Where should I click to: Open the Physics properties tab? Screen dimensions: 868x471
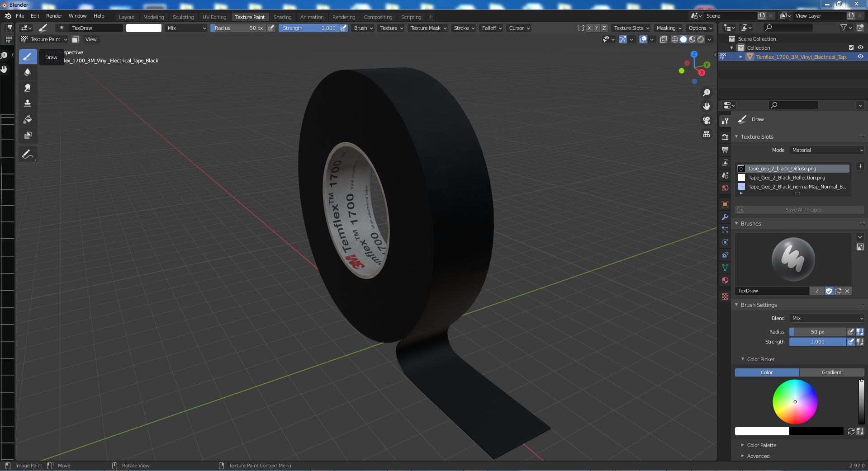pyautogui.click(x=725, y=242)
